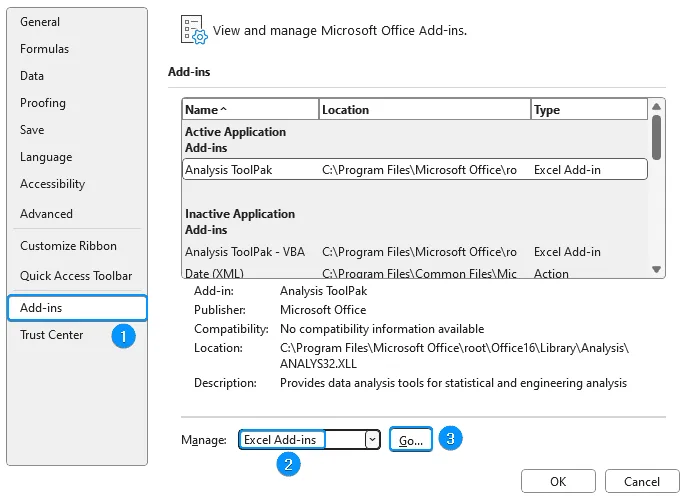
Task: Select the Analysis ToolPak - VBA row
Action: point(415,252)
